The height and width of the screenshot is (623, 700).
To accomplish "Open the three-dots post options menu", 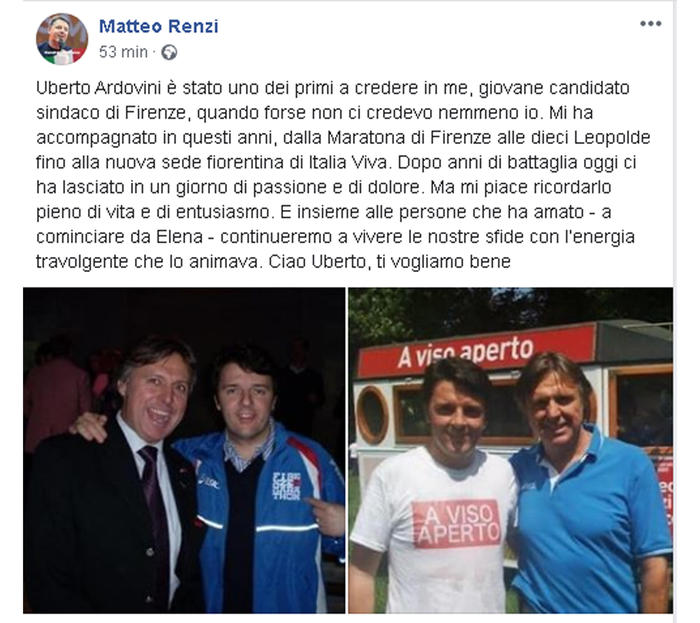I will coord(650,24).
